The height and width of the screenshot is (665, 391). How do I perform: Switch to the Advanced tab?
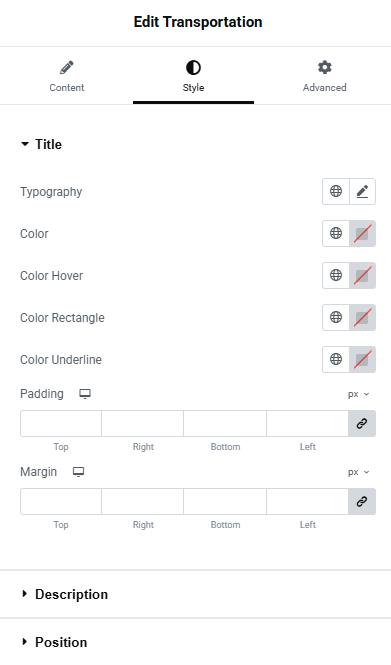coord(324,76)
